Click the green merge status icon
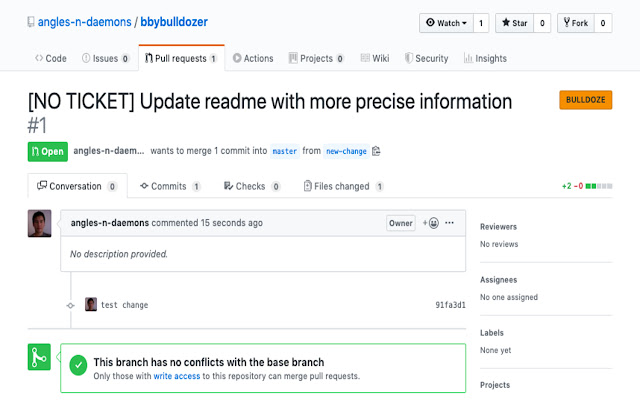 (x=39, y=357)
